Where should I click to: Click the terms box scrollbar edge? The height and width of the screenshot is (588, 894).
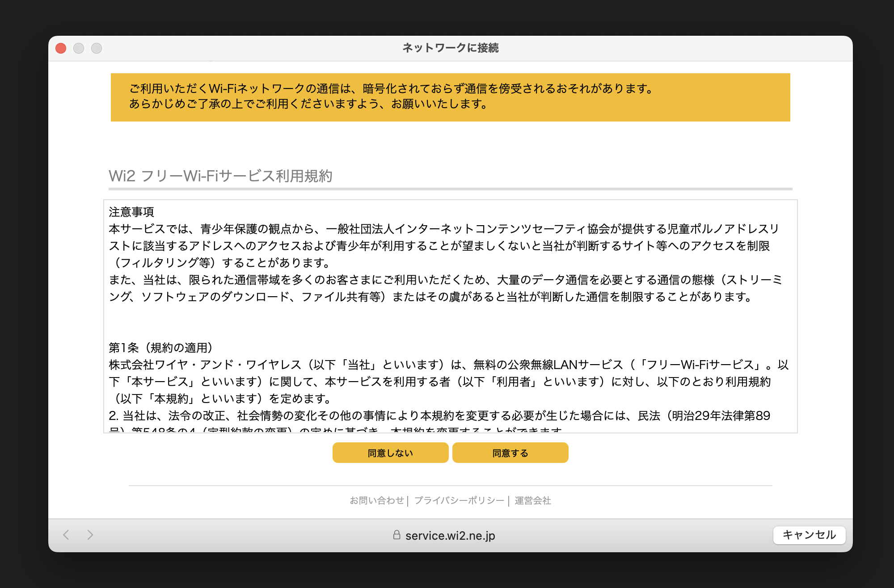[x=795, y=313]
